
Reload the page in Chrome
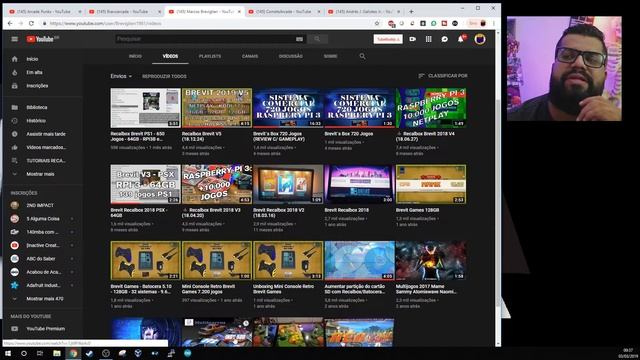click(x=31, y=23)
